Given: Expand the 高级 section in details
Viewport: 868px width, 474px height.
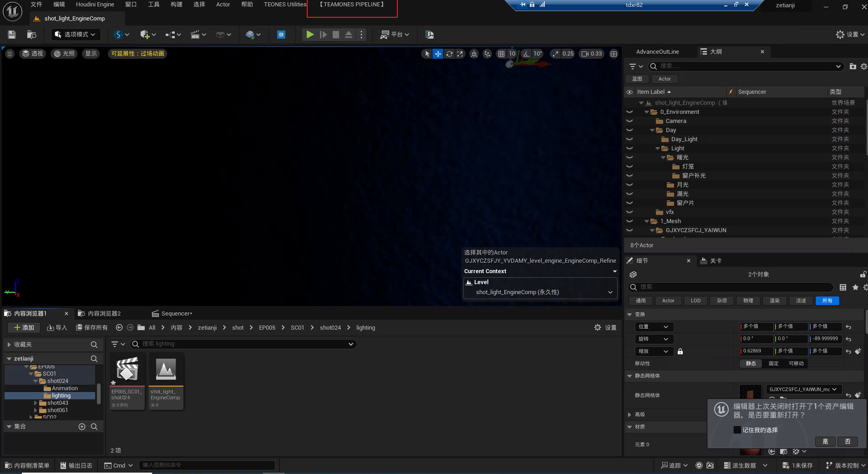Looking at the screenshot, I should (x=629, y=415).
